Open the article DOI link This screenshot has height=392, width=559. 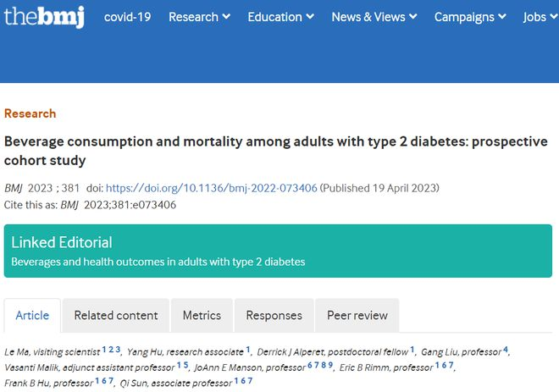pos(211,188)
